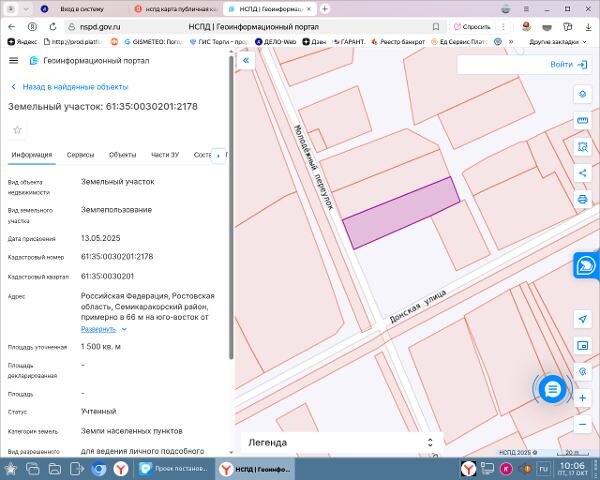
Task: Open a new browser tab with plus
Action: [324, 9]
